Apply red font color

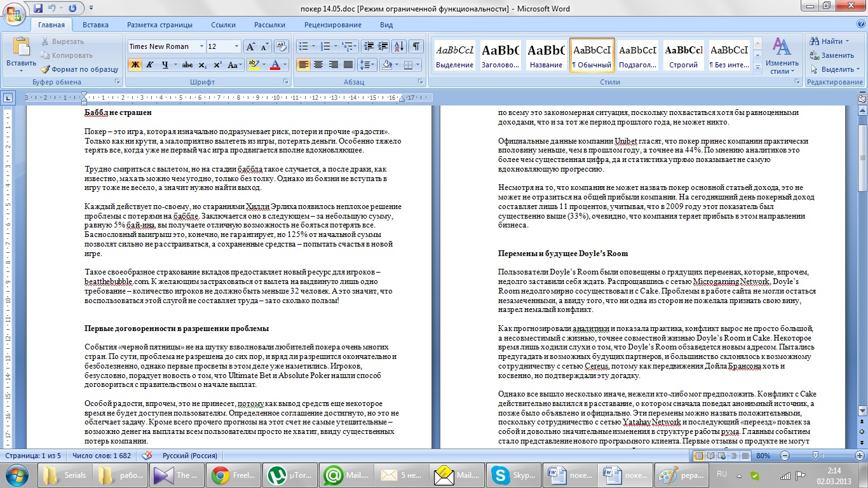tap(275, 65)
